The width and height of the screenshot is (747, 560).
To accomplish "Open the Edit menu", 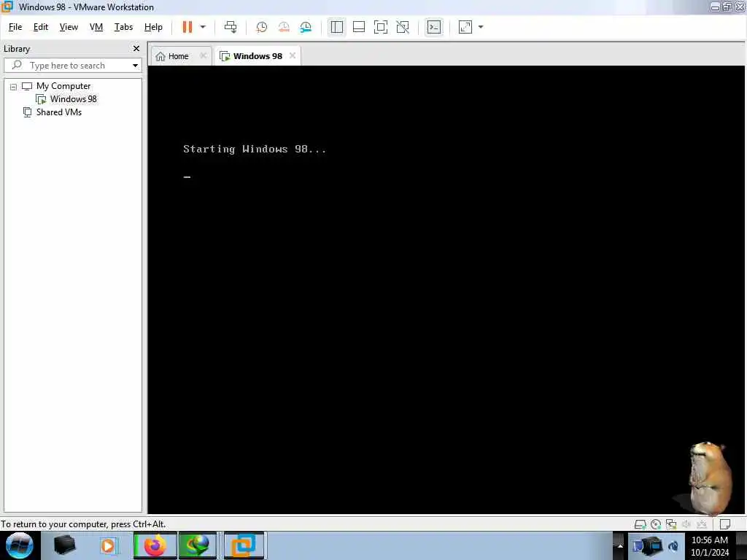I will pyautogui.click(x=41, y=27).
